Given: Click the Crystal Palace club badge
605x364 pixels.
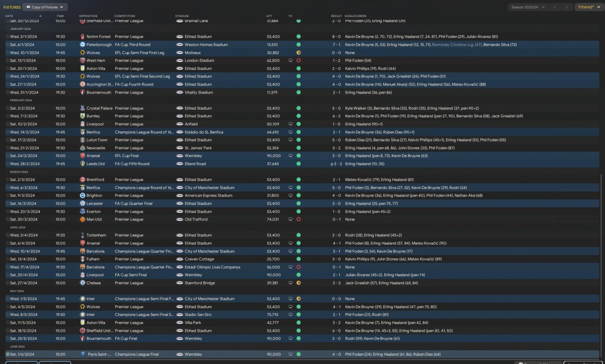Looking at the screenshot, I should click(x=82, y=108).
